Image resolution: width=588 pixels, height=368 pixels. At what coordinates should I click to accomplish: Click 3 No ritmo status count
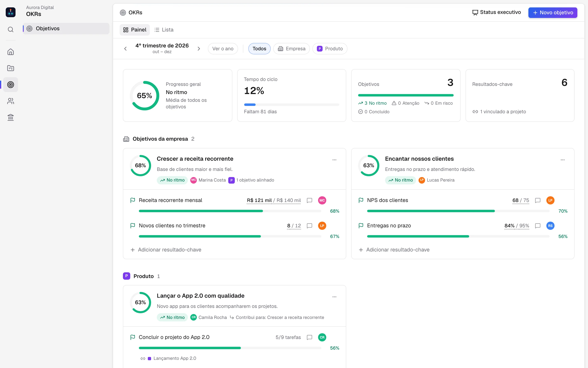tap(372, 103)
